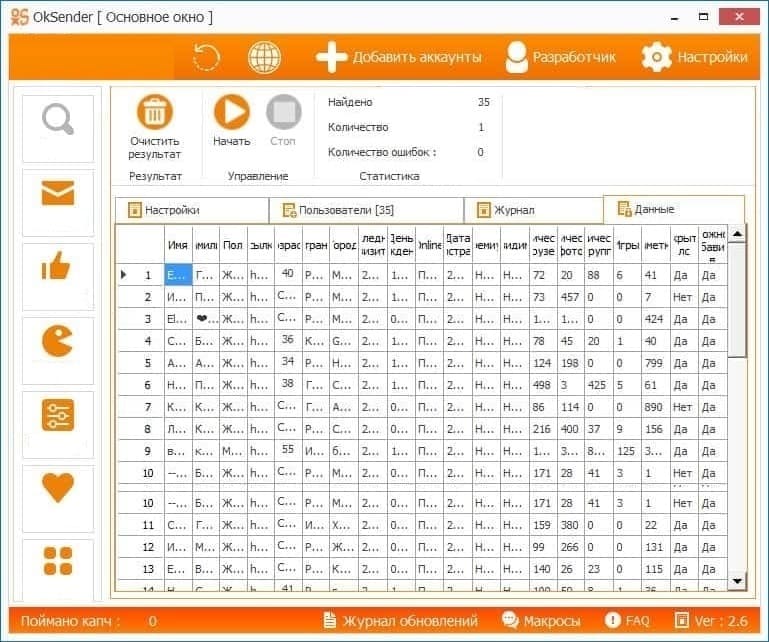Open the pacman-shaped sidebar module
The height and width of the screenshot is (642, 769).
pyautogui.click(x=58, y=351)
